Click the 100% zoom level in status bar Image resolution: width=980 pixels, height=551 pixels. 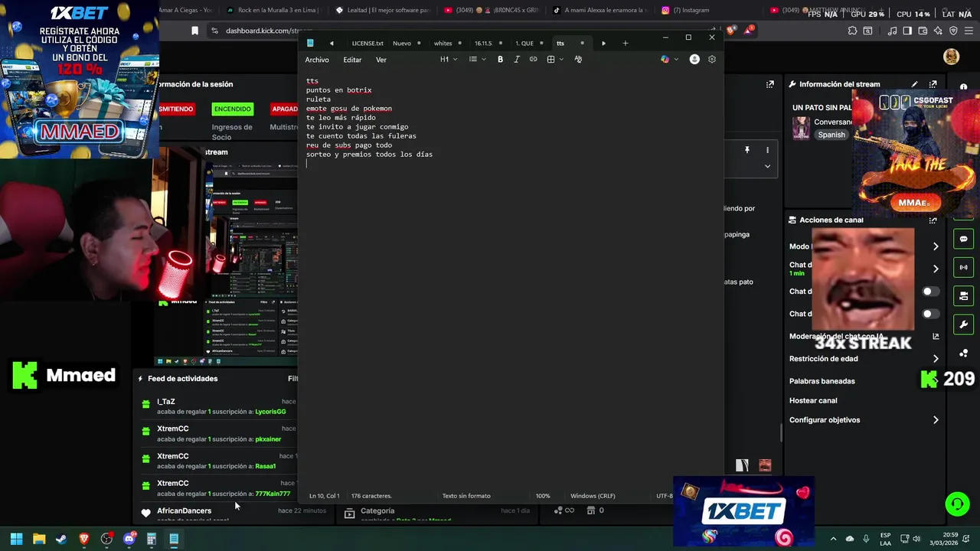pos(543,496)
